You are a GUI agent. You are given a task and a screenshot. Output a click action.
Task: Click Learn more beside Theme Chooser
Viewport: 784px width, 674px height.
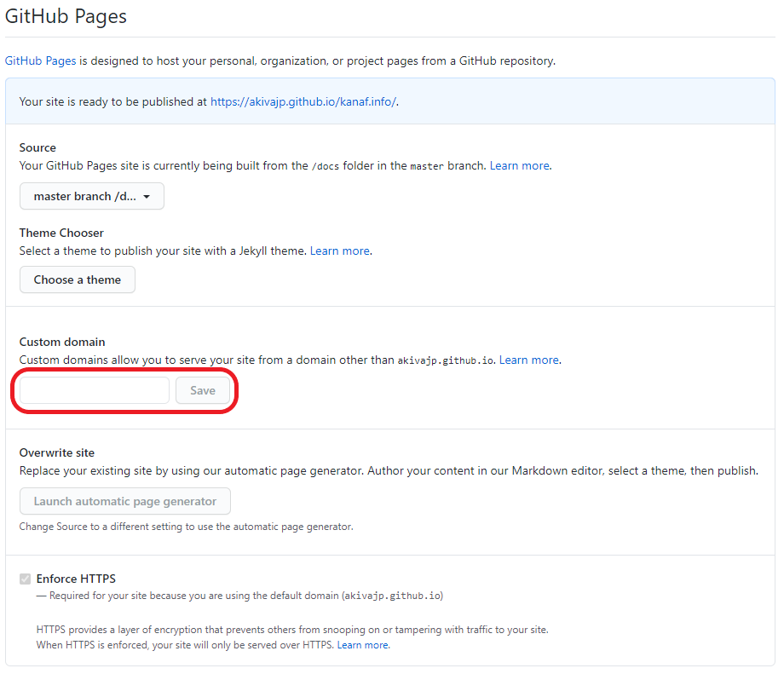(x=339, y=251)
